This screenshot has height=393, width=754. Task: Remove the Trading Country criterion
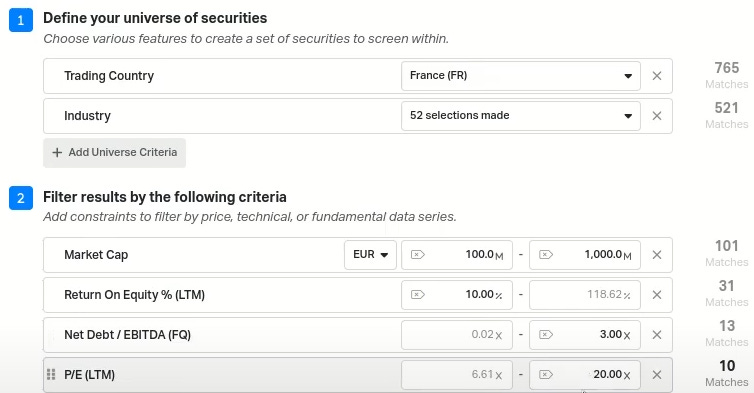tap(657, 76)
